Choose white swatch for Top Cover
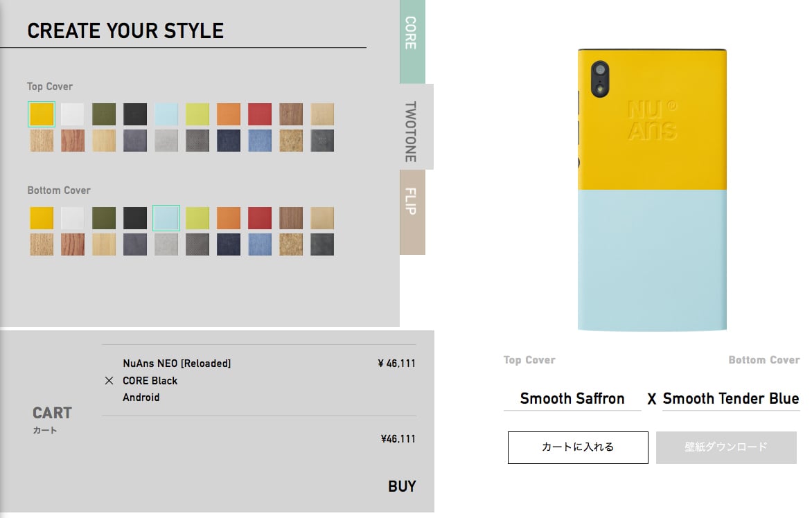 coord(73,114)
